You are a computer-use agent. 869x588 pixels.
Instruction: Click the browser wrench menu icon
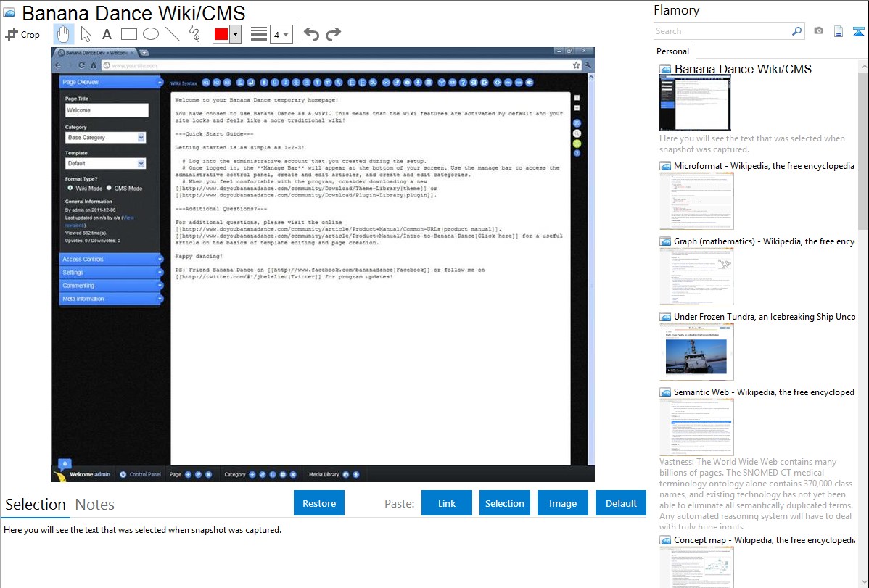tap(588, 65)
